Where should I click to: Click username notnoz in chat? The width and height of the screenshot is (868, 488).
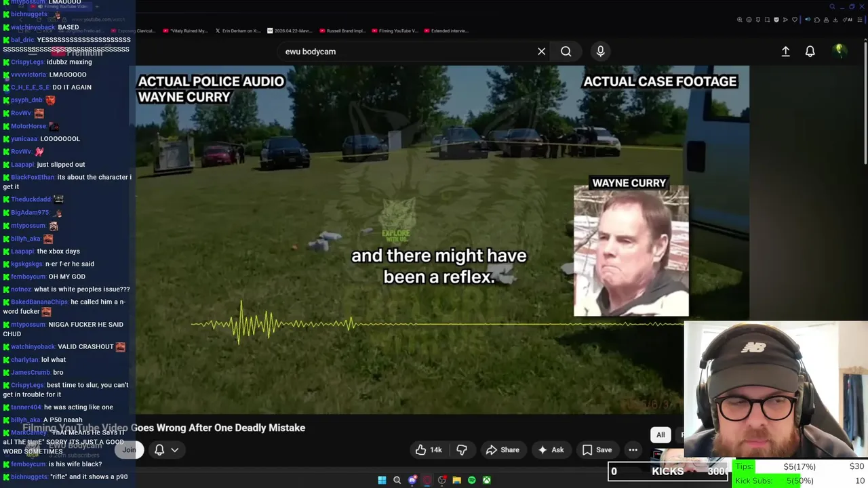(21, 289)
